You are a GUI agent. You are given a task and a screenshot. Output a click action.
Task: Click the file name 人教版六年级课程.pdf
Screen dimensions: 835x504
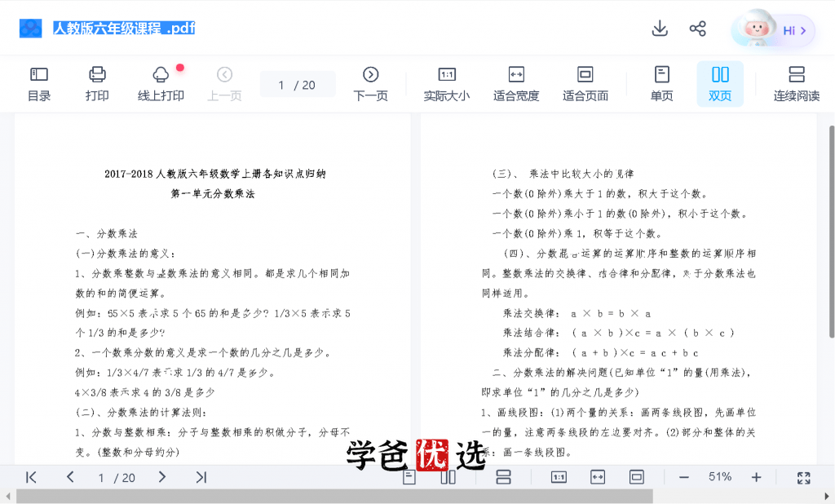click(124, 28)
